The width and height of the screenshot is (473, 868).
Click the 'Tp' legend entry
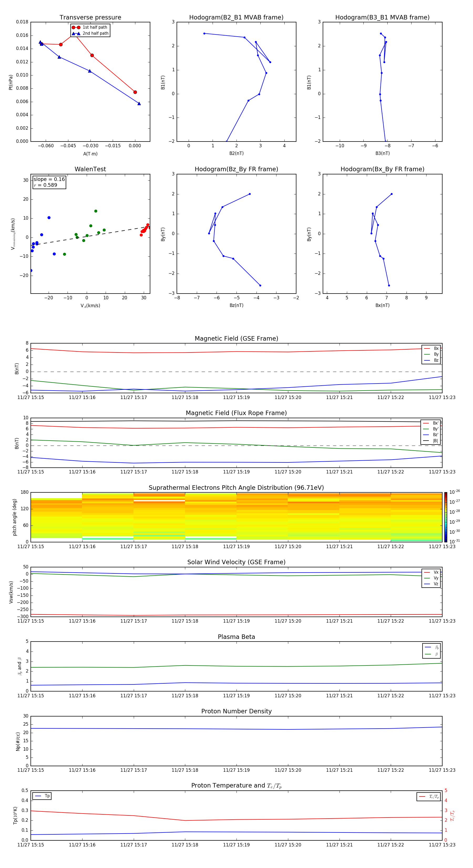pyautogui.click(x=42, y=796)
